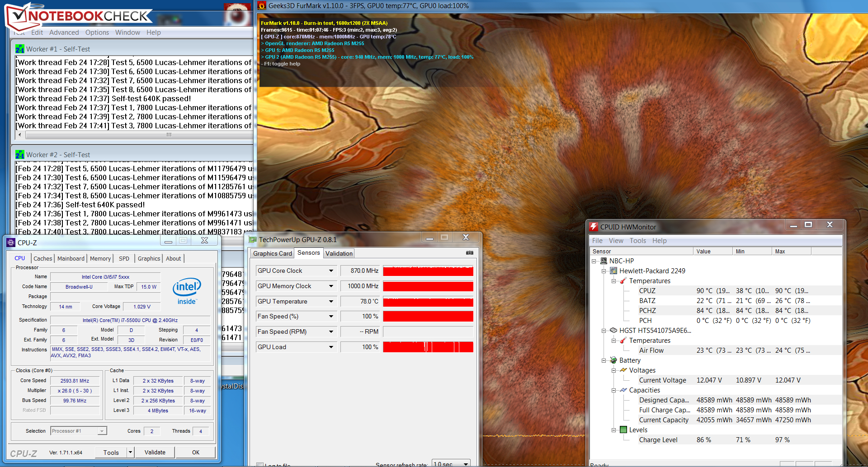Image resolution: width=868 pixels, height=467 pixels.
Task: Open the Fan Speed (RPM) sensor dropdown
Action: pos(331,332)
